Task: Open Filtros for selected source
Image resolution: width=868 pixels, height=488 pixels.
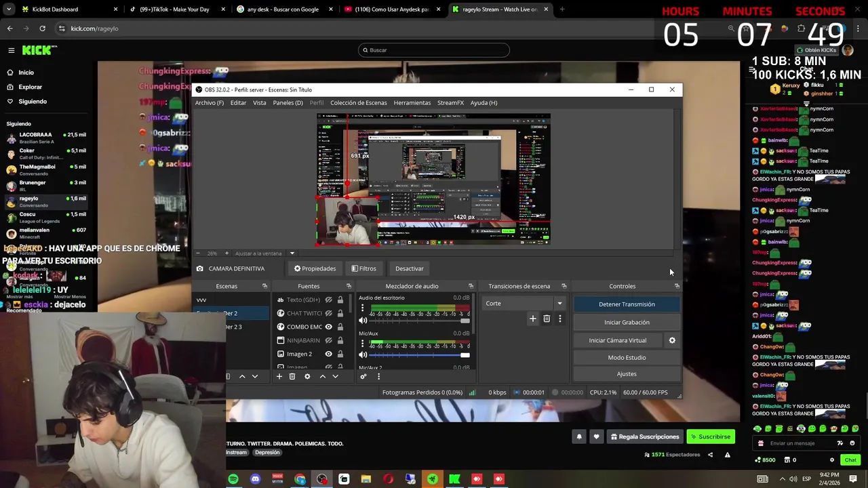Action: 363,268
